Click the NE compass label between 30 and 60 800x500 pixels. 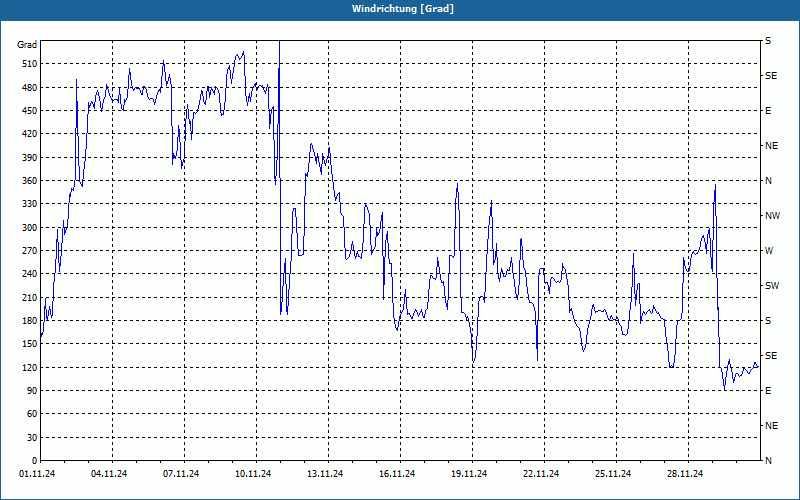(x=771, y=426)
